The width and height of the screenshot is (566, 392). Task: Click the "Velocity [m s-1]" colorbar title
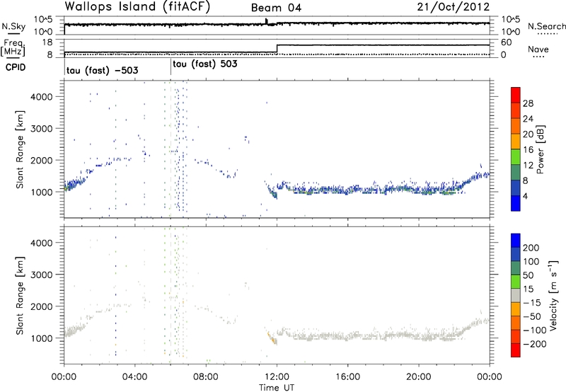(553, 295)
